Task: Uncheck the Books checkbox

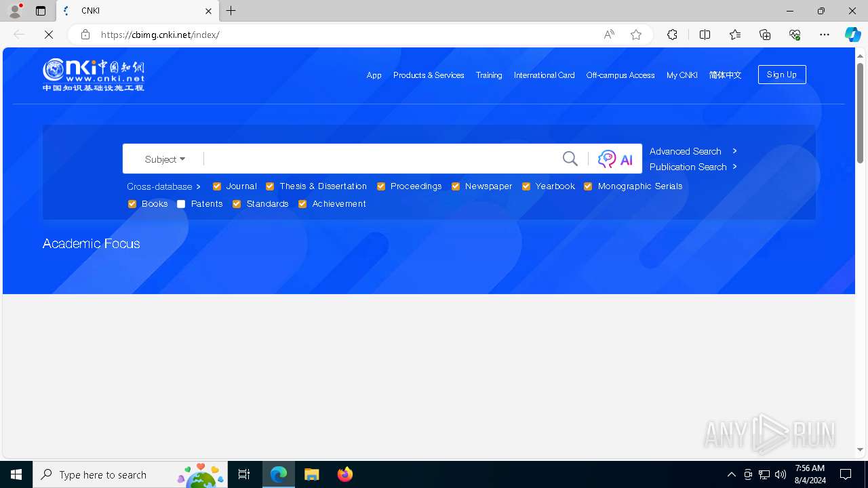Action: click(x=132, y=204)
